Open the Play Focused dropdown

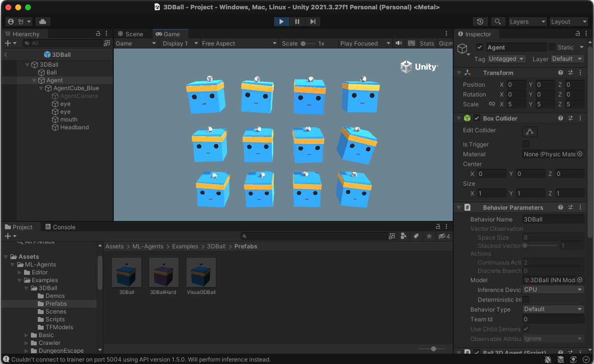coord(365,43)
